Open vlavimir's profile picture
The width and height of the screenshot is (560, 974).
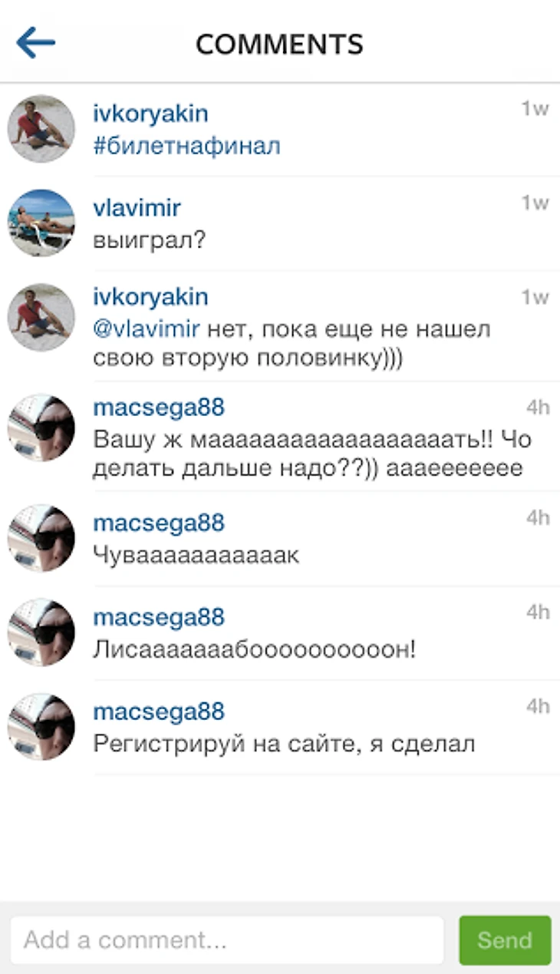(x=41, y=223)
